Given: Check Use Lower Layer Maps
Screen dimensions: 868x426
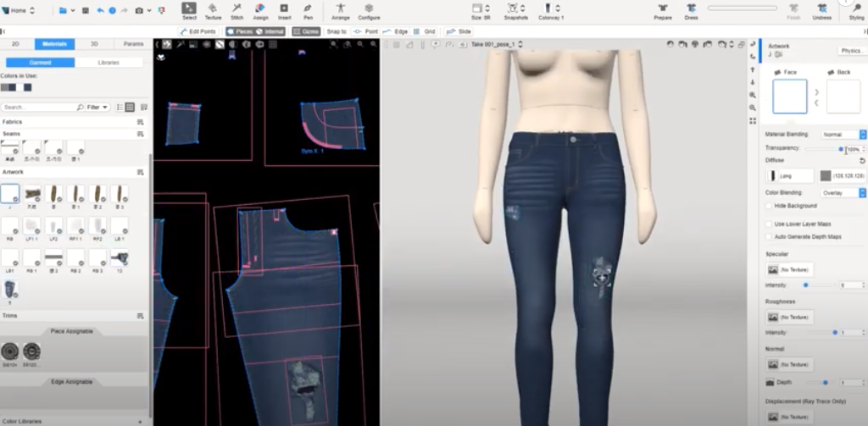Looking at the screenshot, I should click(x=769, y=224).
